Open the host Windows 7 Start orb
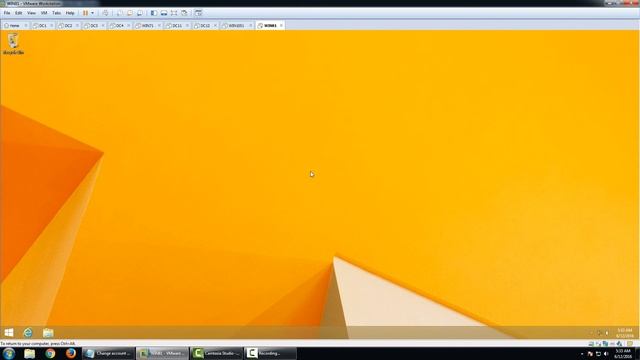This screenshot has height=360, width=640. [x=9, y=353]
